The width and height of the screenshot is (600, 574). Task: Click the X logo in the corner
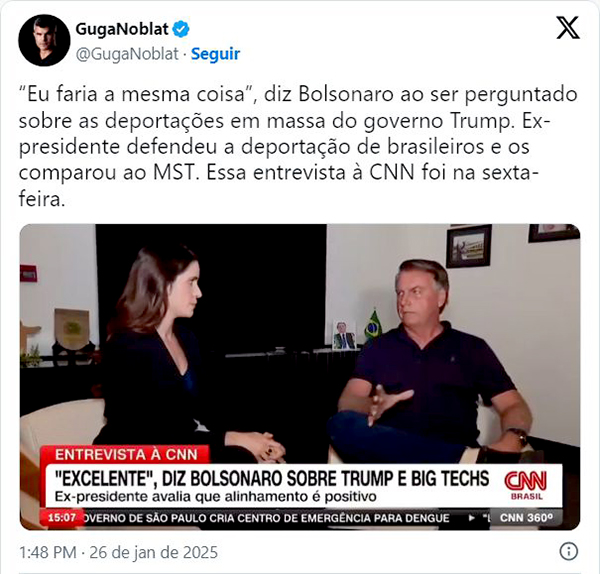[x=568, y=28]
